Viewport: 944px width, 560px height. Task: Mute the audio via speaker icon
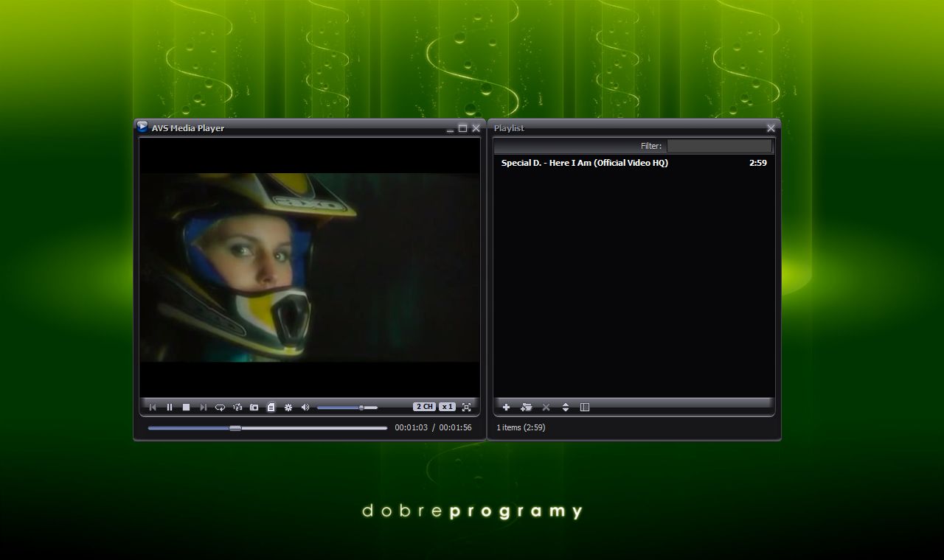click(x=305, y=407)
